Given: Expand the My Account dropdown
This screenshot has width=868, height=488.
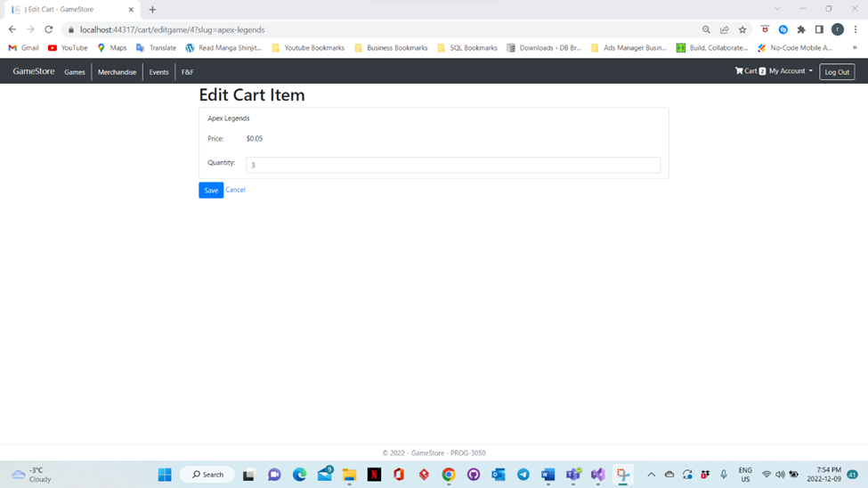Looking at the screenshot, I should tap(791, 71).
